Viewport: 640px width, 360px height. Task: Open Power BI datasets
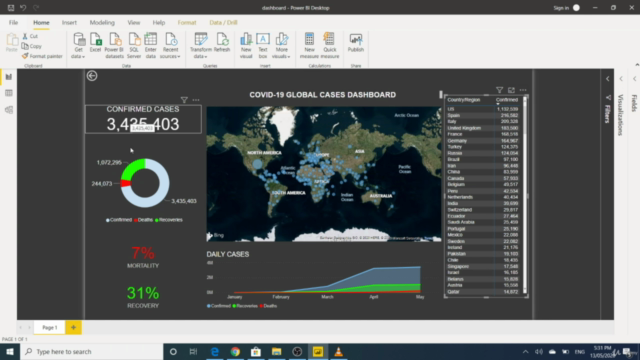(x=114, y=46)
